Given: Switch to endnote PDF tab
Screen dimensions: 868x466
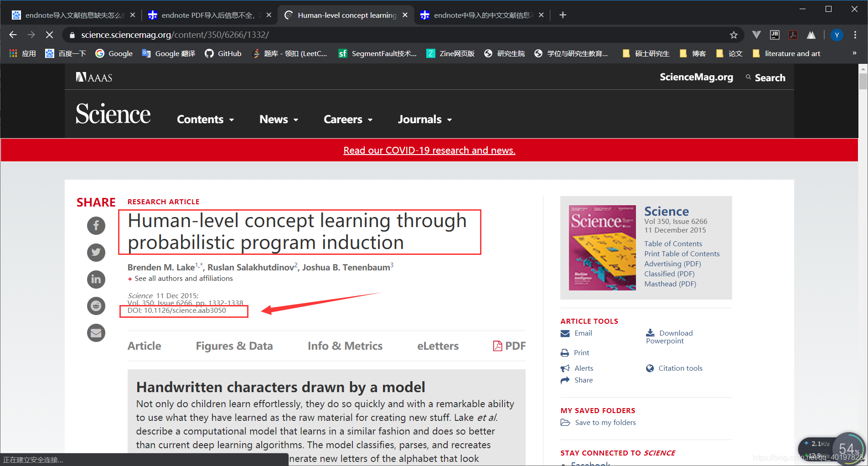Looking at the screenshot, I should tap(210, 15).
